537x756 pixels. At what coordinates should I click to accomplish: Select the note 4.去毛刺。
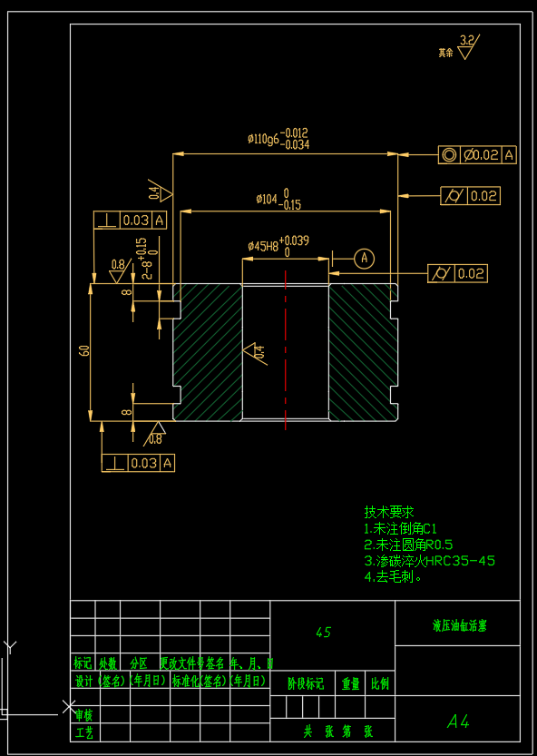pyautogui.click(x=393, y=576)
